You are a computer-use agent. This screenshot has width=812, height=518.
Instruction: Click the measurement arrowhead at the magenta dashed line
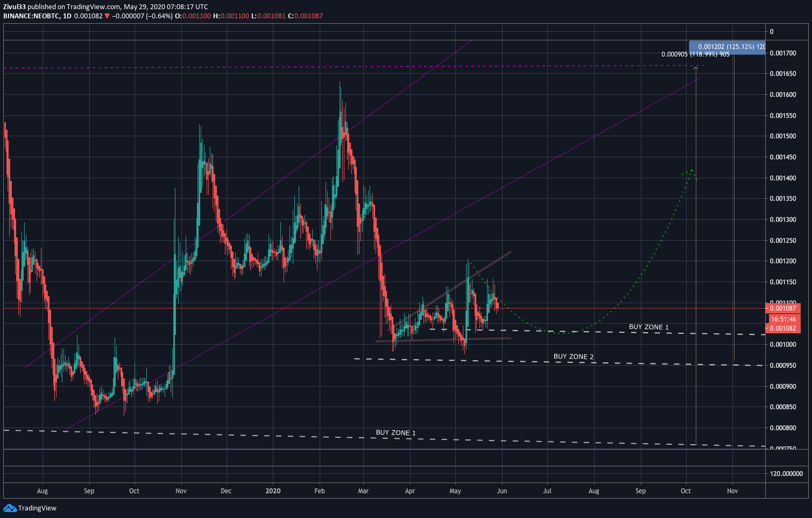tap(696, 68)
